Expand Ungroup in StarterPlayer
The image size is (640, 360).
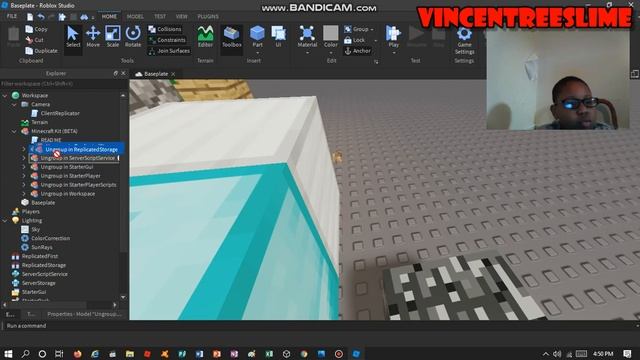[24, 176]
